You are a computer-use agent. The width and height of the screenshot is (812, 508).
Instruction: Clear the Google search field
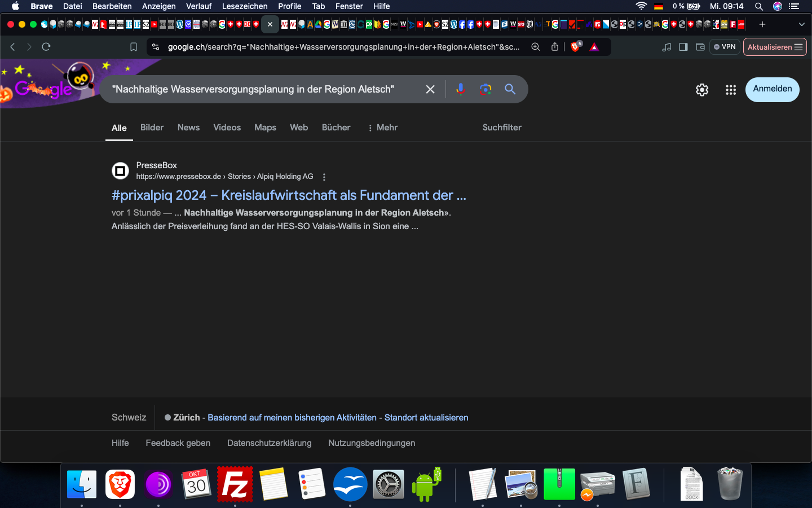point(430,89)
